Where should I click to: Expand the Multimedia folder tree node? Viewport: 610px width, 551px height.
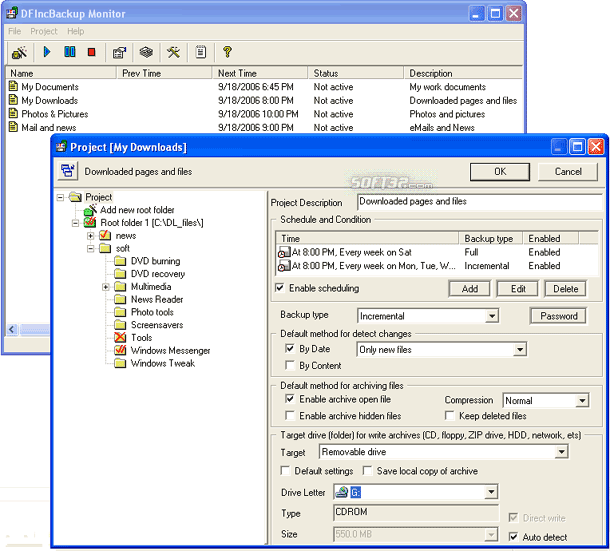tap(105, 287)
